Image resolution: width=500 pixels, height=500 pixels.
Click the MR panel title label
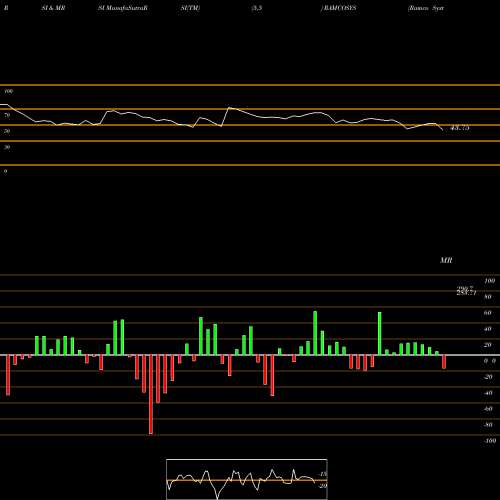[446, 260]
